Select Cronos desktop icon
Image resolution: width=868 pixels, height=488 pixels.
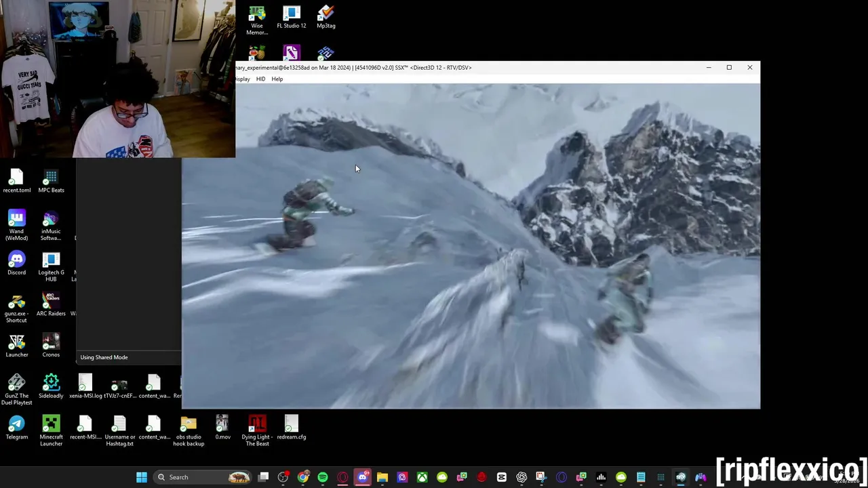tap(51, 346)
